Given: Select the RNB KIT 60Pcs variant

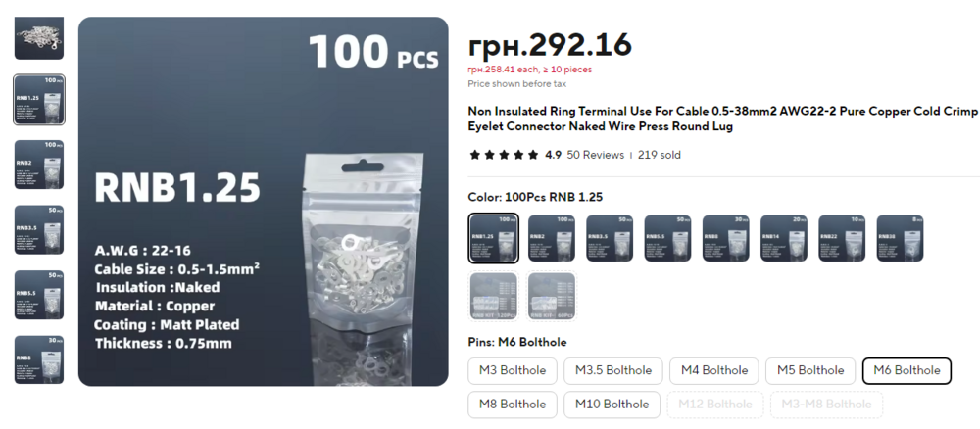Looking at the screenshot, I should click(552, 297).
